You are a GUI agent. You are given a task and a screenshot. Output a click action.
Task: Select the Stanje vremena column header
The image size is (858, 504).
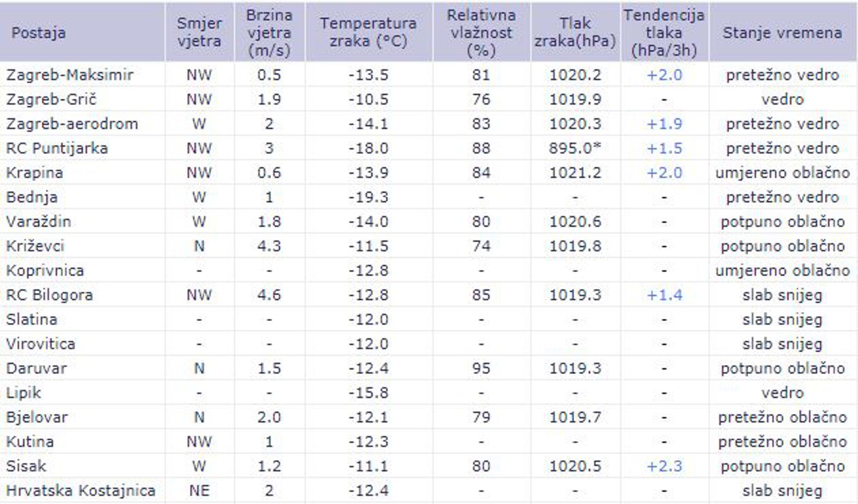pos(782,33)
